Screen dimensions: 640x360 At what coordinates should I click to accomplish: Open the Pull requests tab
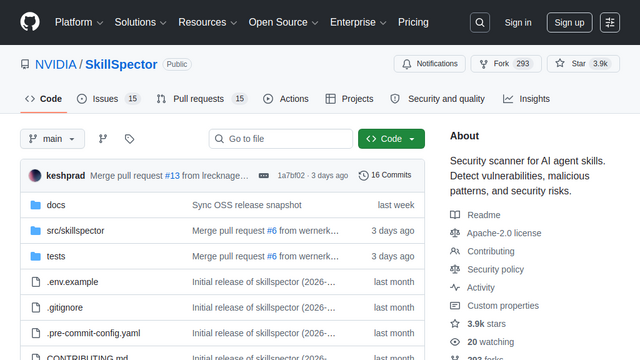202,99
